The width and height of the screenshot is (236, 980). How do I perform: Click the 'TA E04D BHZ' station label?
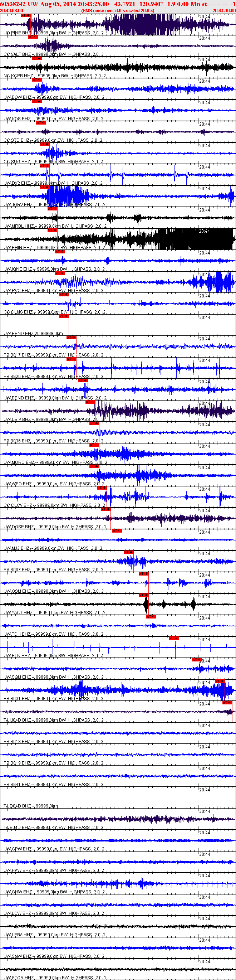[x=18, y=828]
